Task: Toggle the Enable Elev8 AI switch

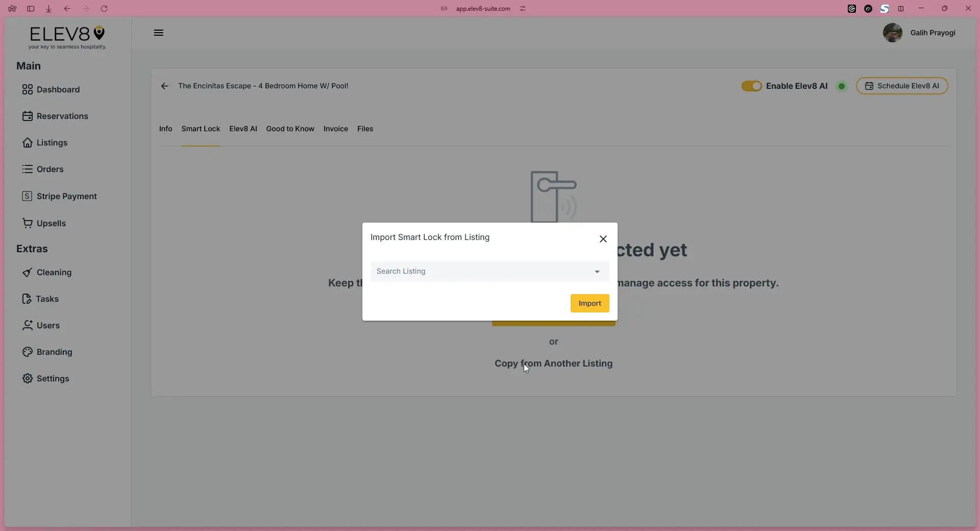Action: 751,86
